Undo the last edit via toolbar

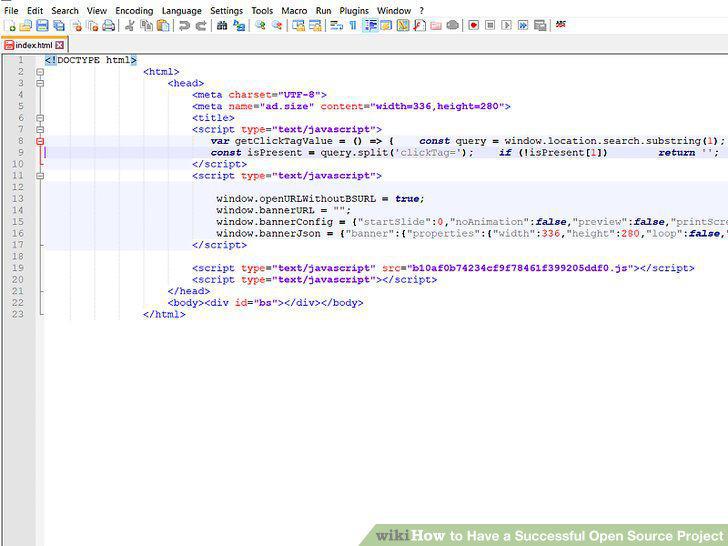(x=184, y=26)
